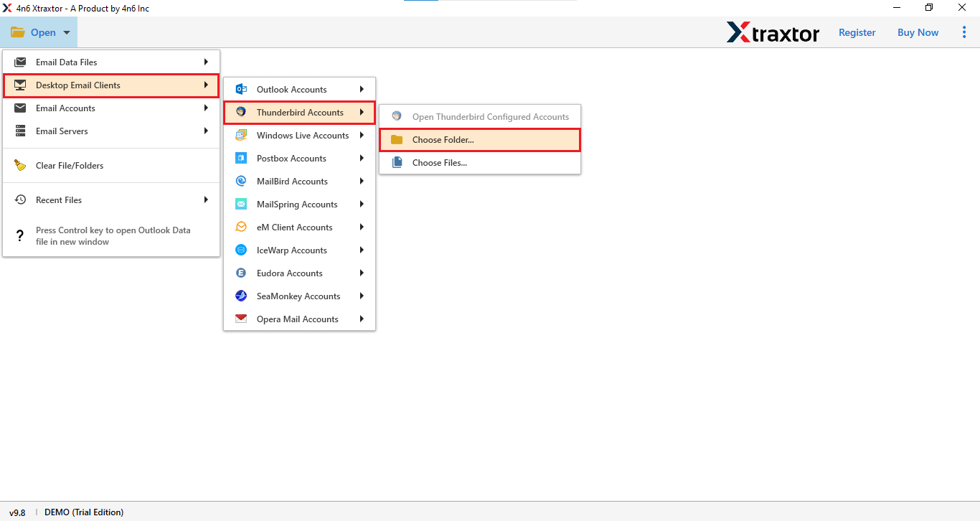
Task: Click the Thunderbird Accounts icon
Action: tap(241, 112)
